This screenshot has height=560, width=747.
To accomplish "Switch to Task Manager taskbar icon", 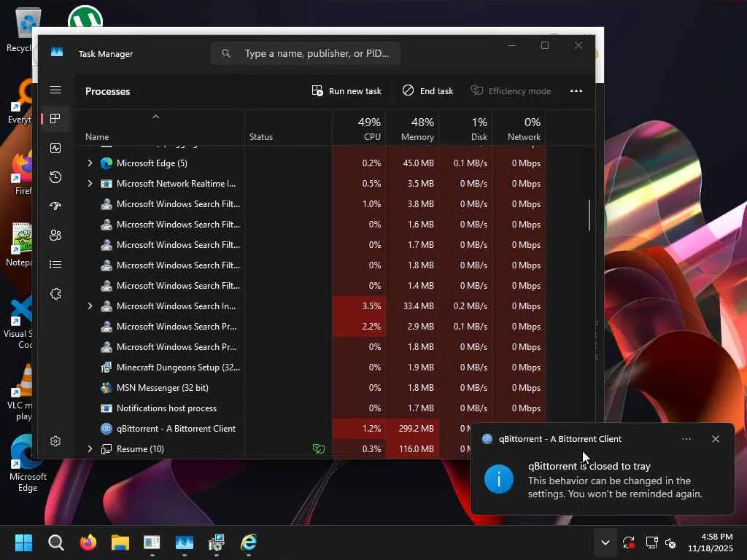I will pyautogui.click(x=185, y=542).
